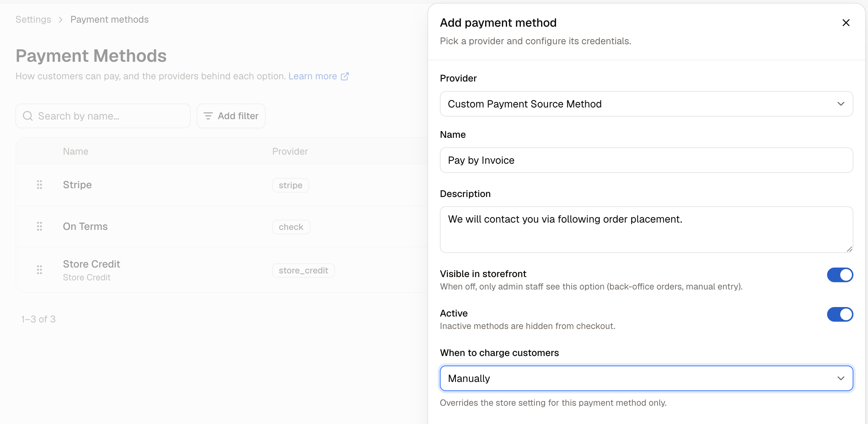Click the store_credit provider badge

tap(303, 270)
